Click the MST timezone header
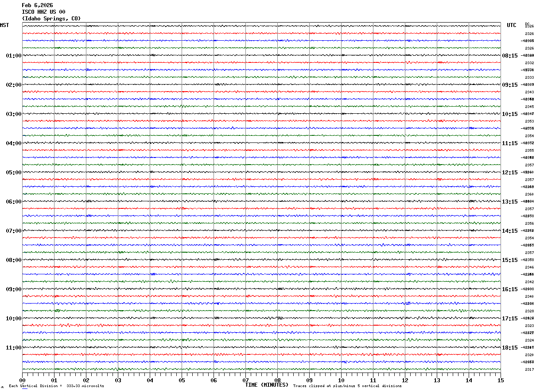Screen dimensions: 536x392 pyautogui.click(x=4, y=25)
